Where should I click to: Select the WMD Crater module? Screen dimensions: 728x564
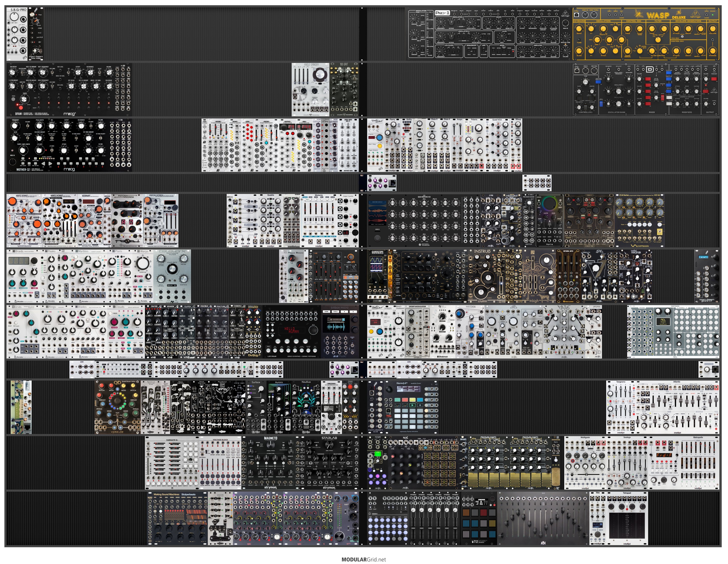pos(154,332)
